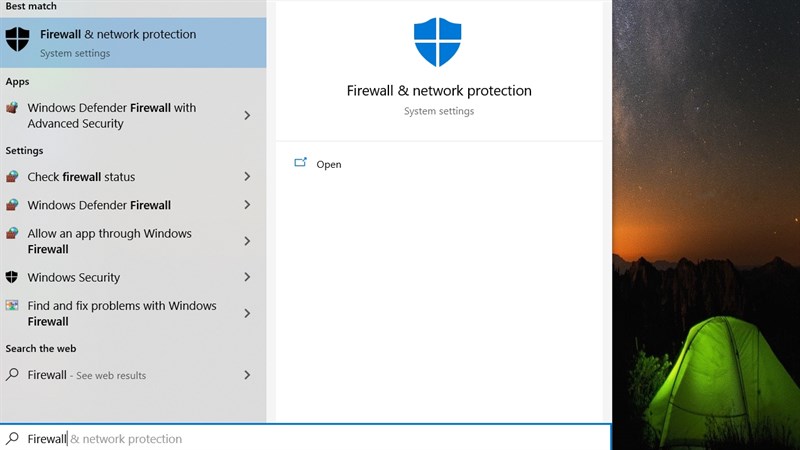Click the Settings section header

(24, 151)
